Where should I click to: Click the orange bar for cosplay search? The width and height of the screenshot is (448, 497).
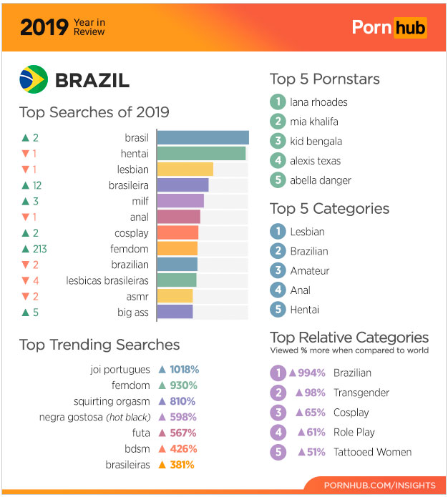click(x=178, y=232)
